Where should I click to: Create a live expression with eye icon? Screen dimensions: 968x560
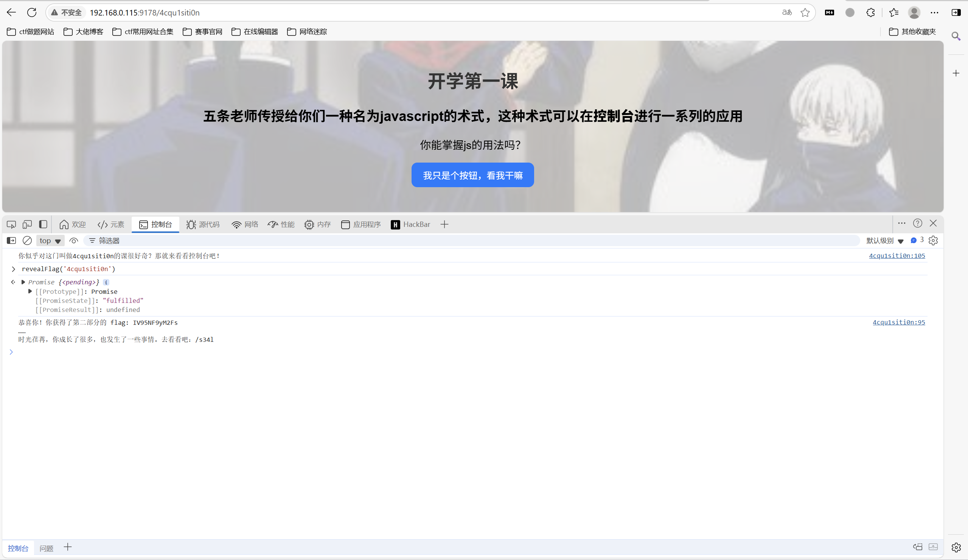[73, 240]
